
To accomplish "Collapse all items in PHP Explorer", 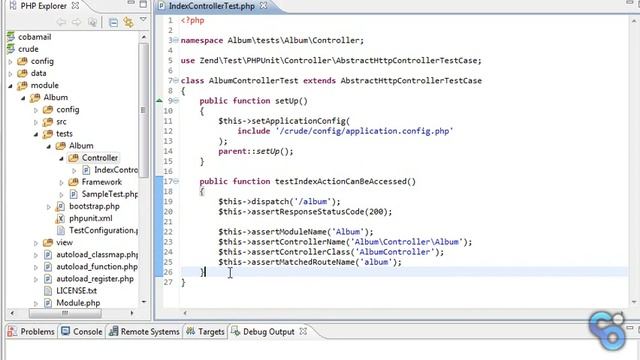I will click(113, 22).
